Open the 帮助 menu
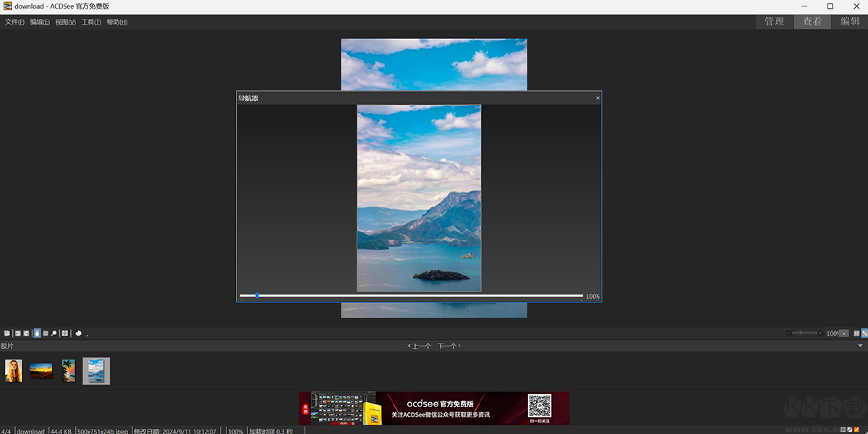 116,22
